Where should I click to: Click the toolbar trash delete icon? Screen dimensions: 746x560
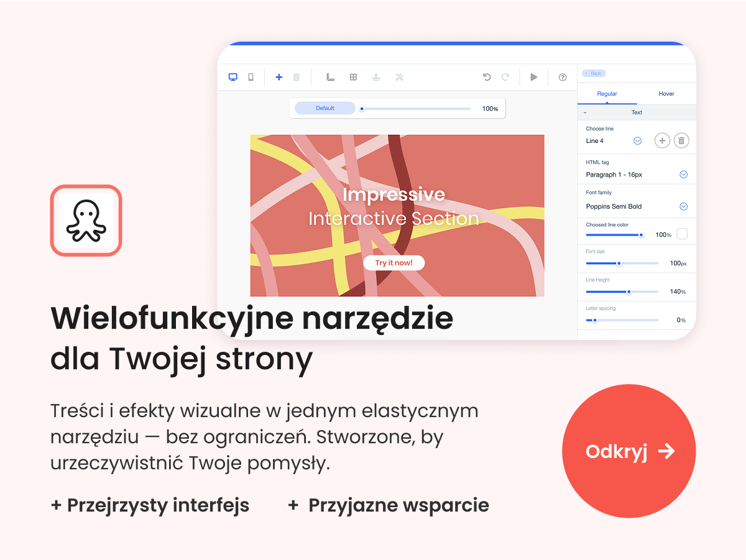297,77
